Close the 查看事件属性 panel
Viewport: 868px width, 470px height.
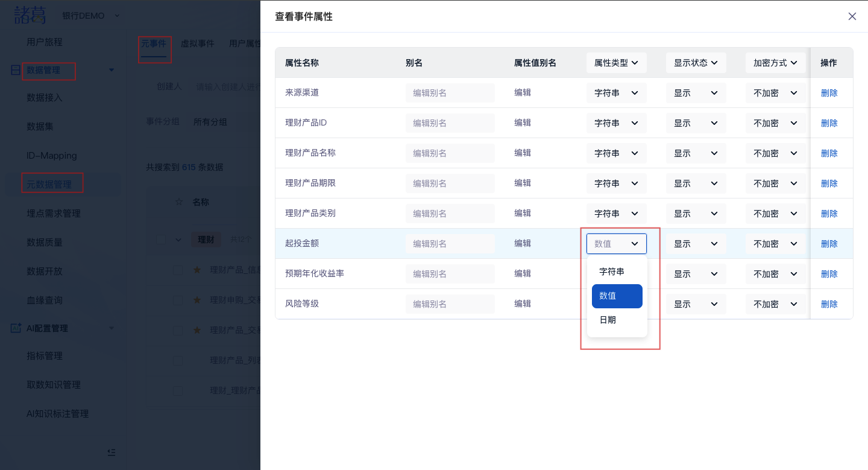click(852, 16)
